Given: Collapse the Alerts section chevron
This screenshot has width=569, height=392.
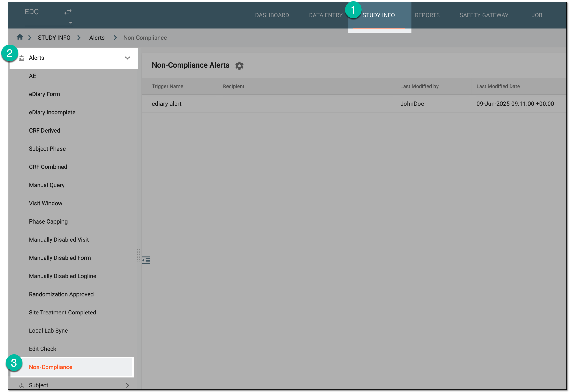Looking at the screenshot, I should [127, 58].
